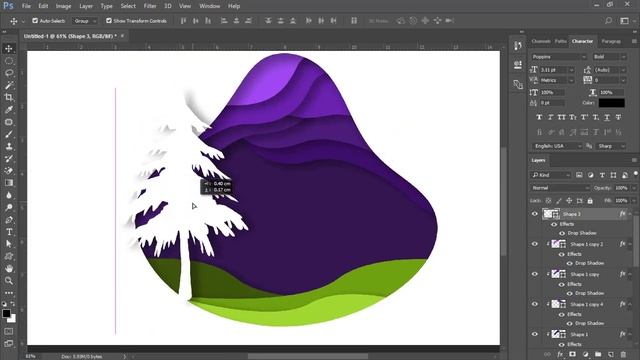Select the Magic Wand tool
The height and width of the screenshot is (360, 640).
click(x=9, y=85)
